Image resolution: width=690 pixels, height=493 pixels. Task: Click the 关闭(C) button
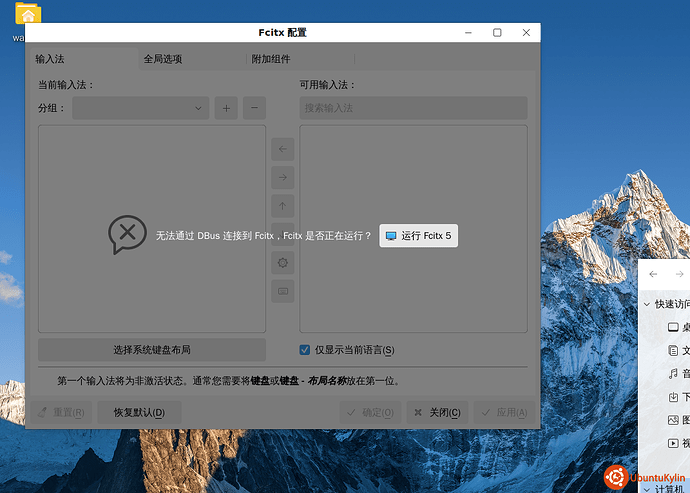(437, 412)
